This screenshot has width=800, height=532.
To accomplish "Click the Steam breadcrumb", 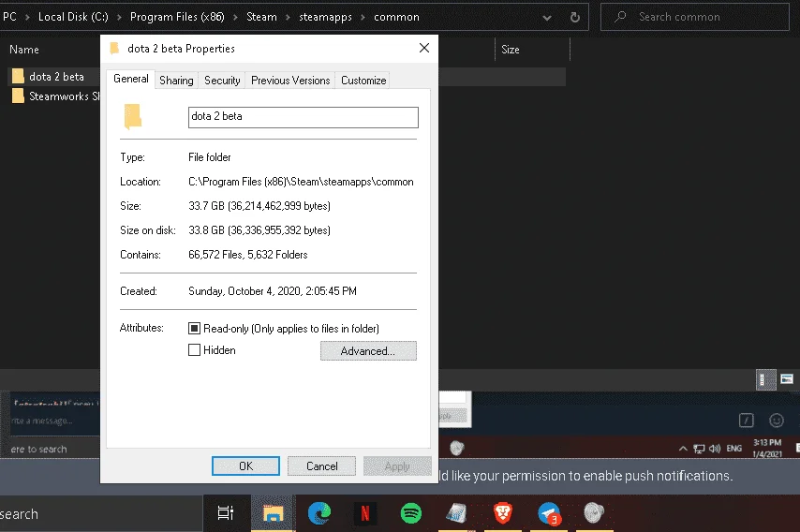I will (261, 17).
